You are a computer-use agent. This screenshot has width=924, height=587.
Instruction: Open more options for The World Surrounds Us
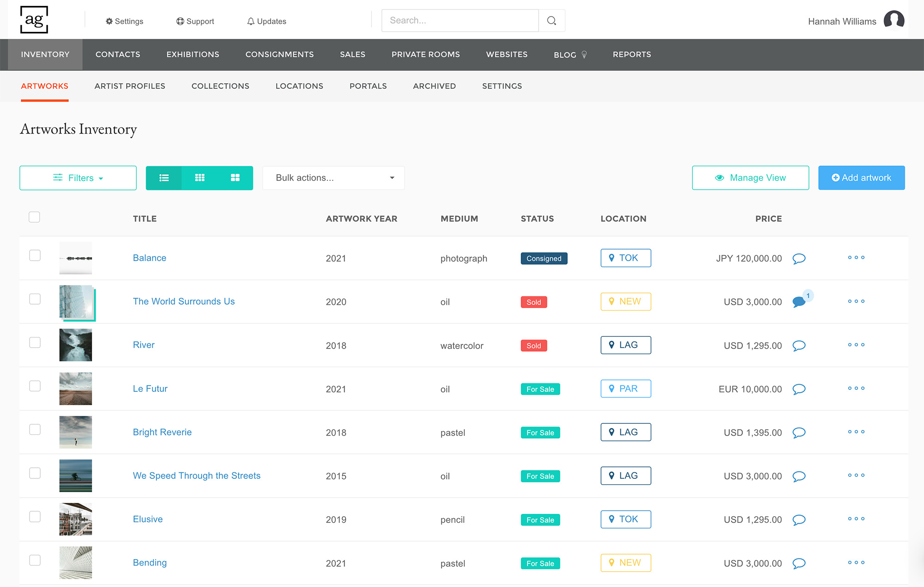pos(856,301)
